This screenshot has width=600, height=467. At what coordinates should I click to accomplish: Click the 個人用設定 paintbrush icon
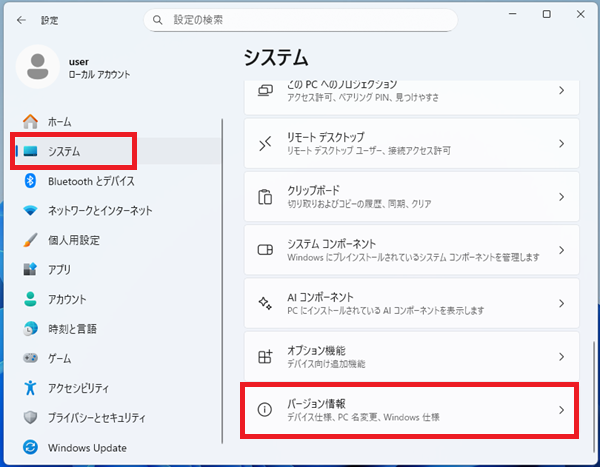click(x=30, y=240)
